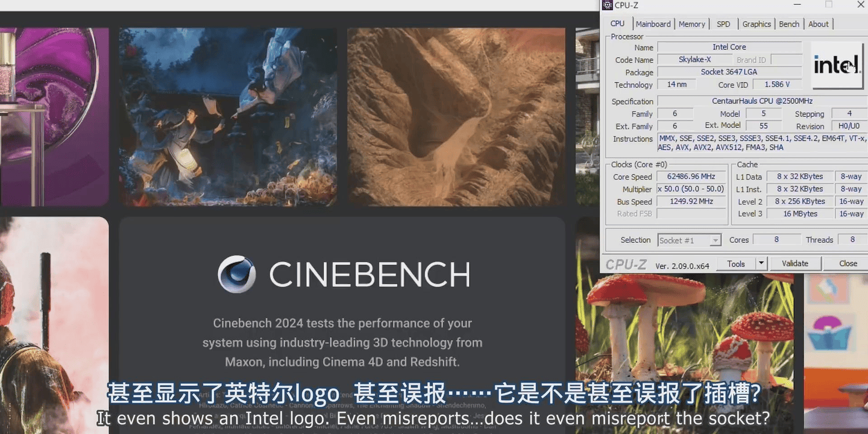
Task: Select the SPD tab
Action: click(x=723, y=24)
